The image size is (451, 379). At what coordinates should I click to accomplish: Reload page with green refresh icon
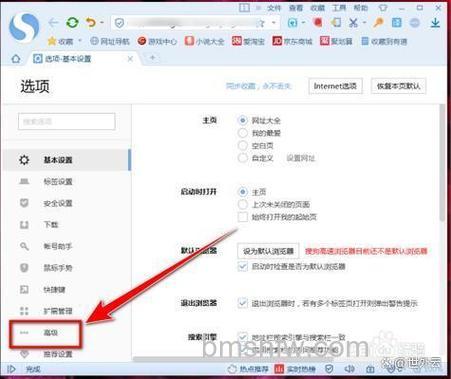tap(72, 23)
